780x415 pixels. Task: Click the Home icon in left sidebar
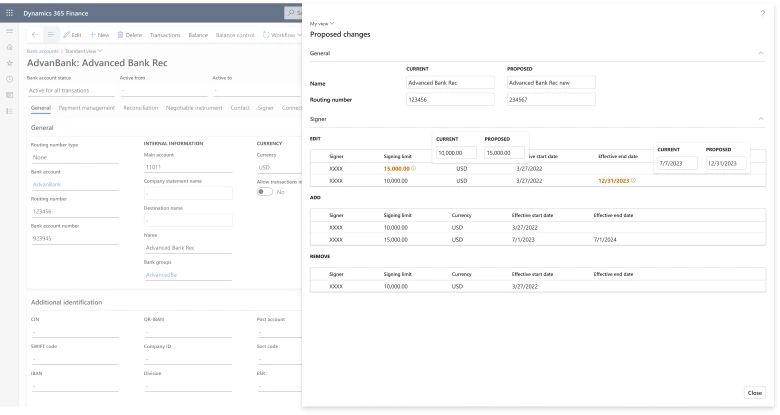[10, 47]
